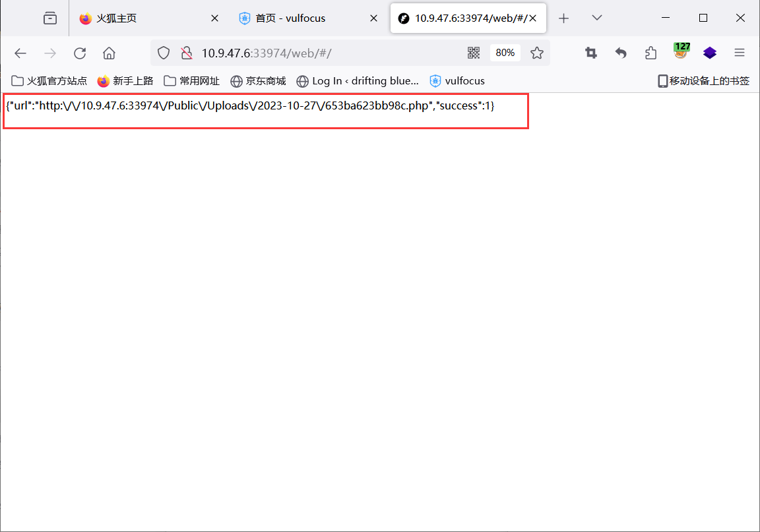Close the 10.9.47.6:33974 tab
The width and height of the screenshot is (760, 532).
[x=532, y=18]
